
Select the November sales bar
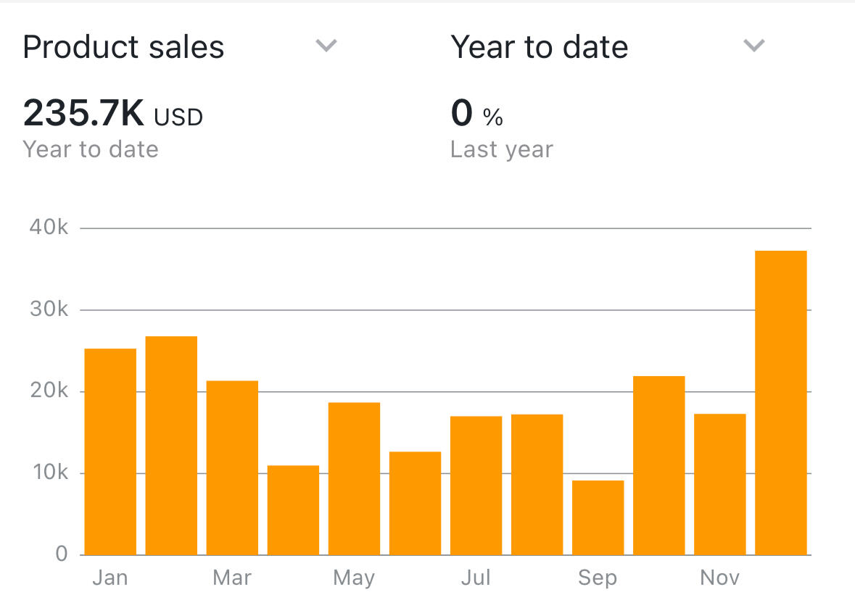pyautogui.click(x=719, y=484)
